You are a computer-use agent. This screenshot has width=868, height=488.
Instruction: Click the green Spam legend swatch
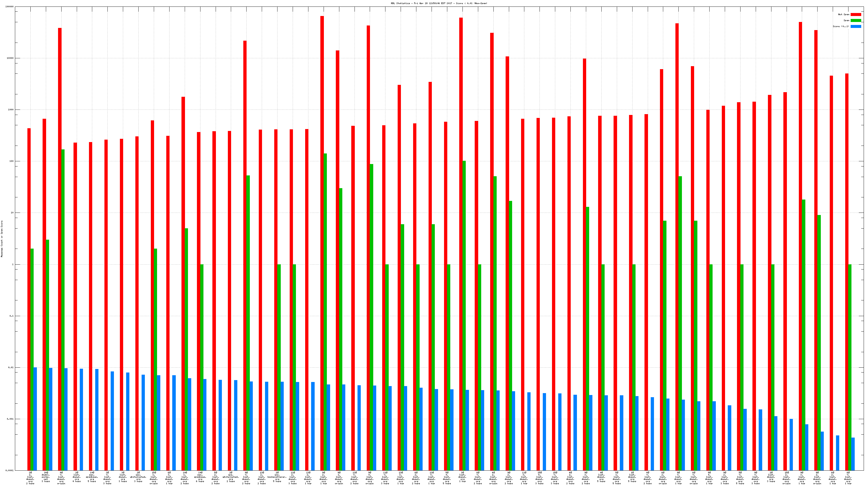(x=856, y=21)
